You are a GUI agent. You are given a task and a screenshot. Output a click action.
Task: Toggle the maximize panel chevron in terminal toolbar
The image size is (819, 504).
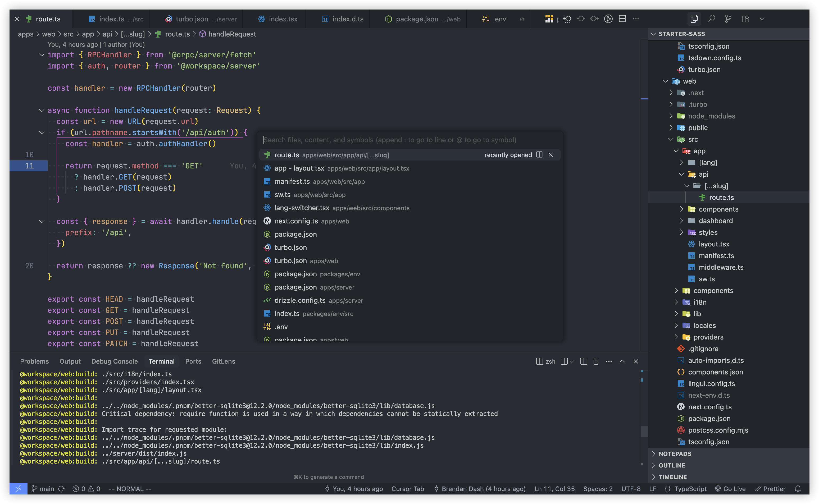(x=622, y=361)
